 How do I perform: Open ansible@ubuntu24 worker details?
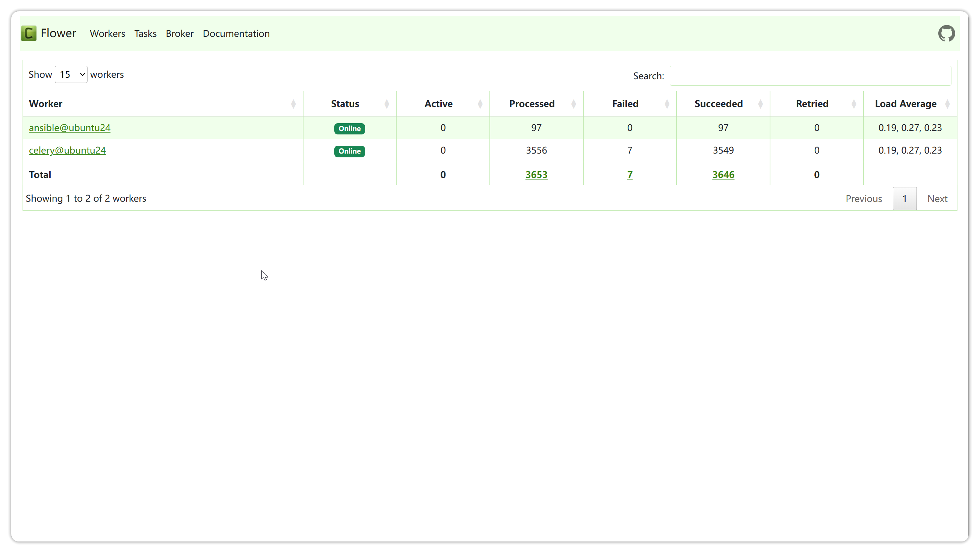coord(69,128)
